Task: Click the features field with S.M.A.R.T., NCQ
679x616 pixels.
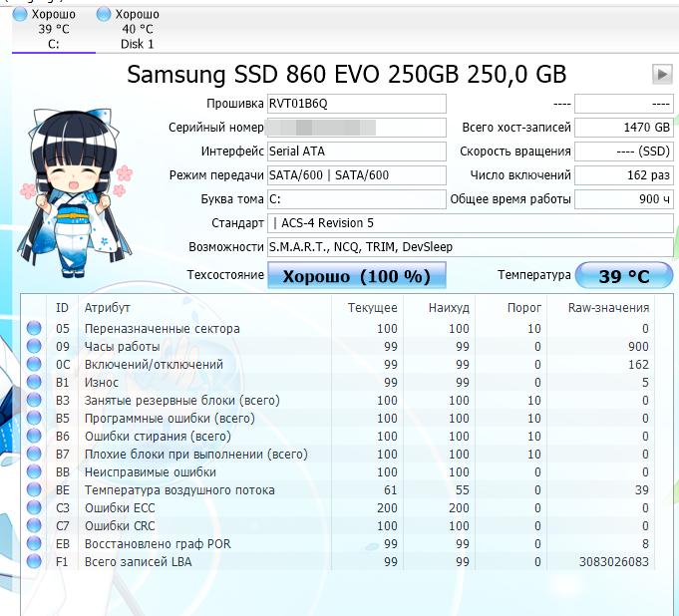Action: pos(470,247)
